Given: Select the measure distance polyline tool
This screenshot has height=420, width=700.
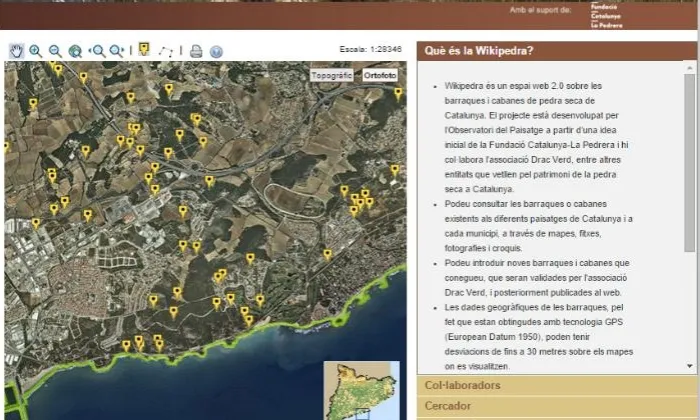Looking at the screenshot, I should pos(166,51).
